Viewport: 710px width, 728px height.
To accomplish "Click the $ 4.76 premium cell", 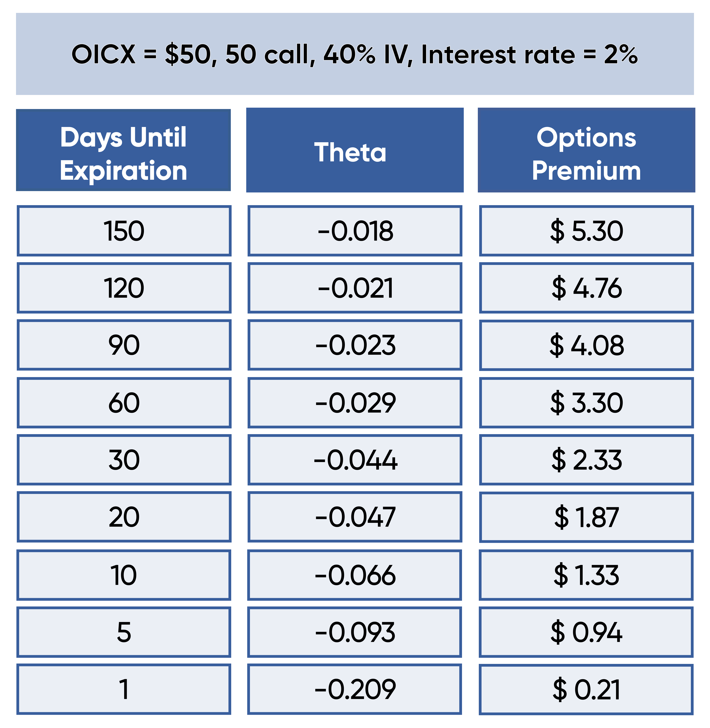I will [586, 288].
